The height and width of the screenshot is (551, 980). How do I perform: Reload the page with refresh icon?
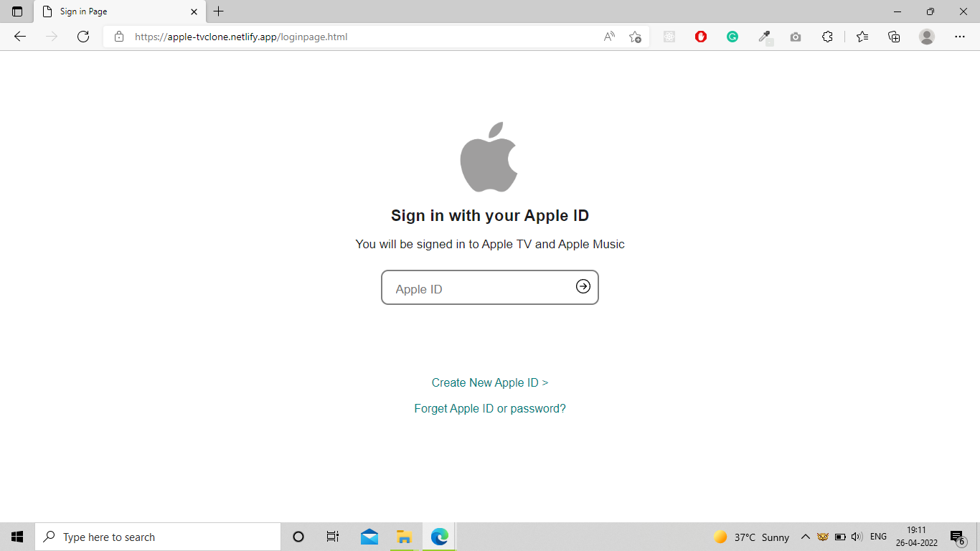(x=83, y=37)
